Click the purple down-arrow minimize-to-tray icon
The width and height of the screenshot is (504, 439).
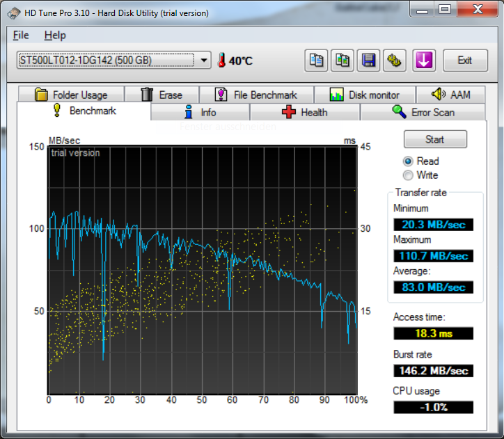424,61
